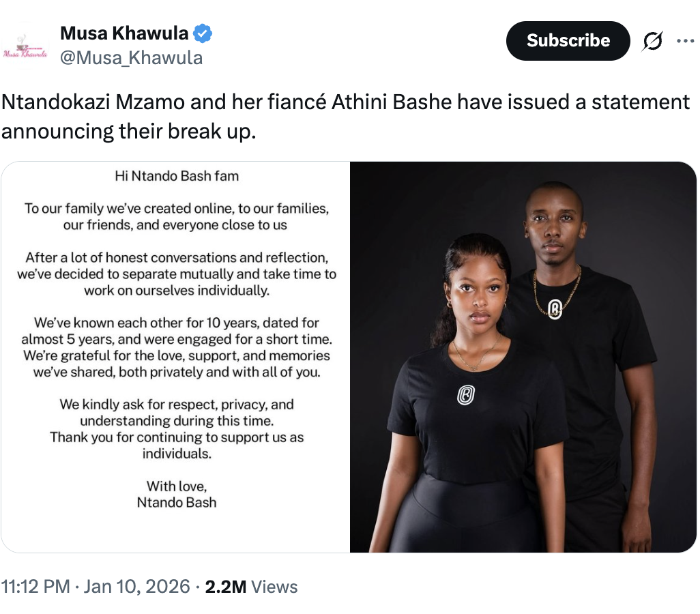Open Musa Khawula's profile avatar
The height and width of the screenshot is (614, 700).
(x=25, y=46)
